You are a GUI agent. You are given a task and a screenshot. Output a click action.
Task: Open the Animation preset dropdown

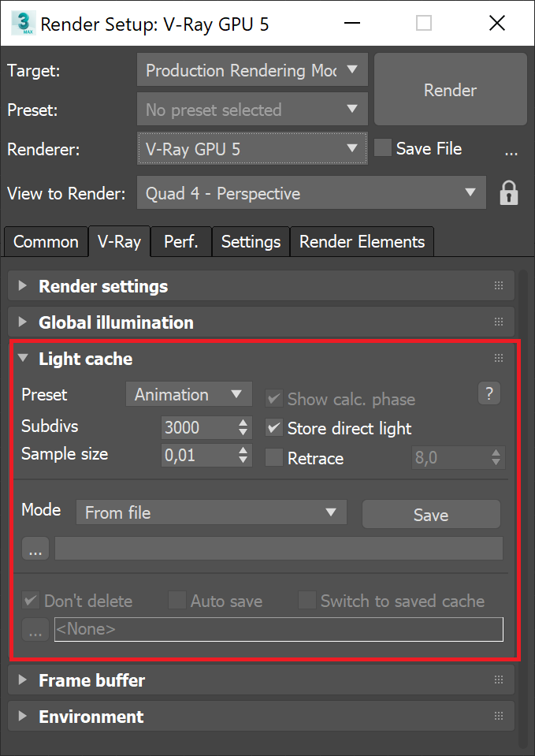point(188,394)
